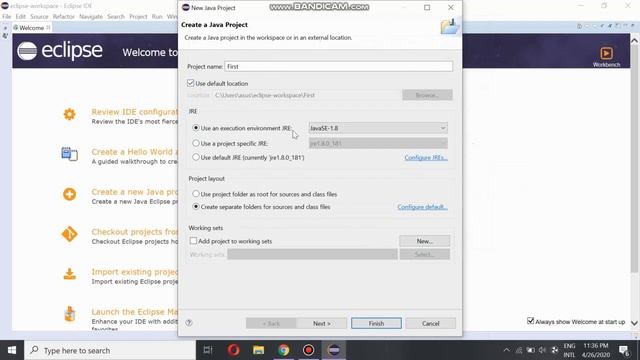
Task: Open File Explorer from the taskbar
Action: coord(258,350)
